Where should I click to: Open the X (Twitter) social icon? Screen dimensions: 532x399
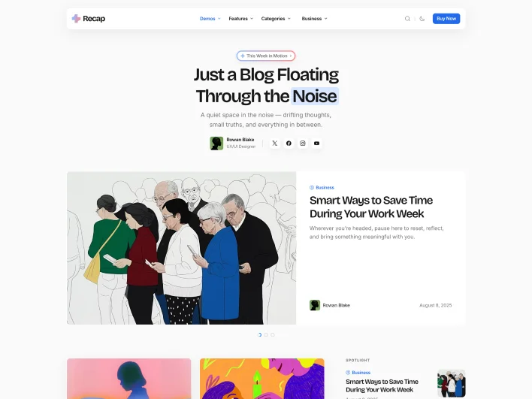tap(275, 144)
